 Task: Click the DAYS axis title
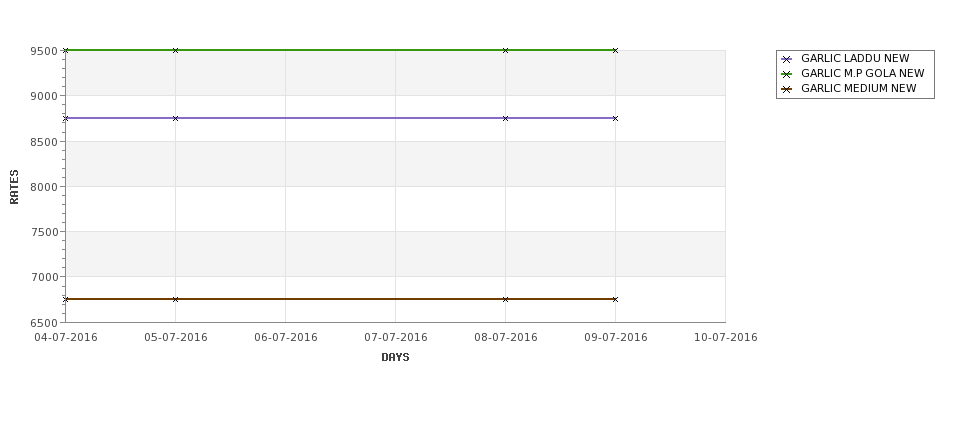coord(395,358)
